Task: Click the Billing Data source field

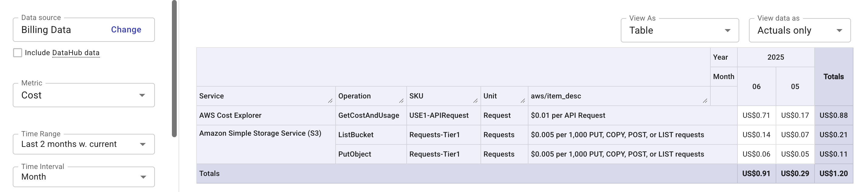Action: click(x=46, y=30)
